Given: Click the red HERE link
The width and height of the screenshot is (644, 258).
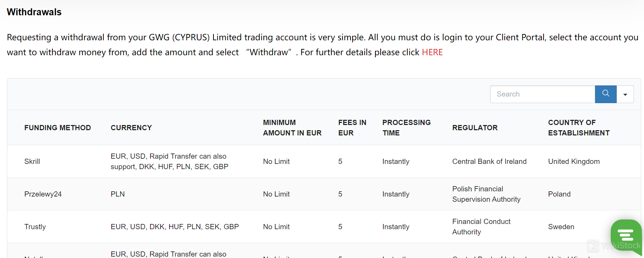Looking at the screenshot, I should pyautogui.click(x=432, y=52).
